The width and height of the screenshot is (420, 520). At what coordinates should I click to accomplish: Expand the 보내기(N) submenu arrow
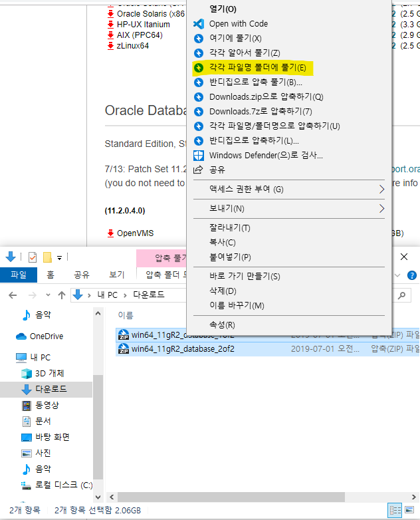[381, 209]
